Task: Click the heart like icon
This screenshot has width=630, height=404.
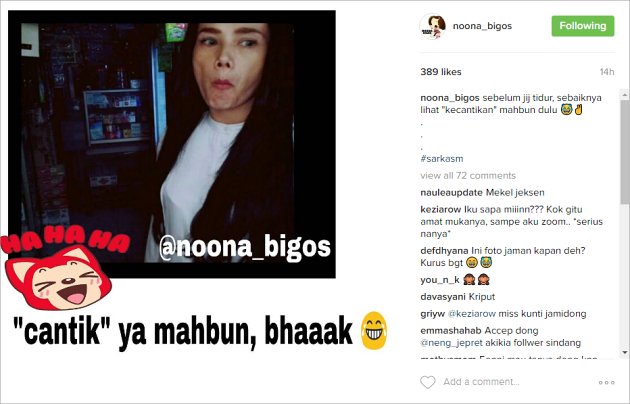Action: pos(428,382)
